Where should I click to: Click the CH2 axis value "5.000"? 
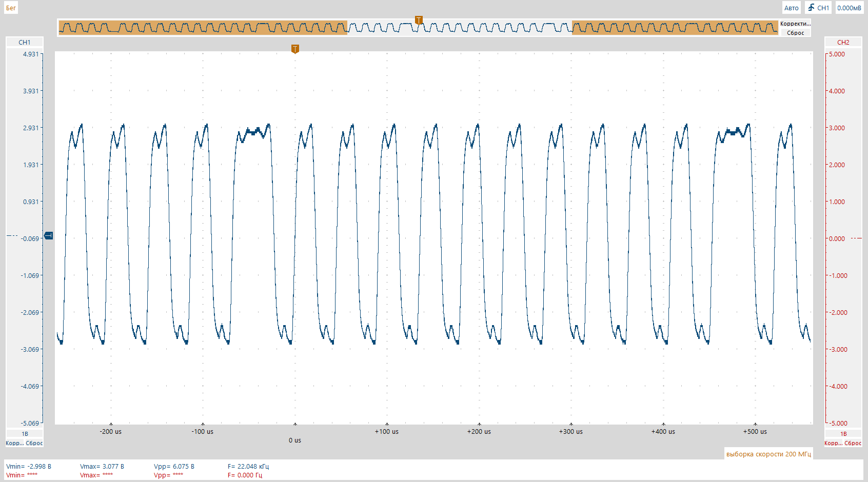tap(837, 54)
